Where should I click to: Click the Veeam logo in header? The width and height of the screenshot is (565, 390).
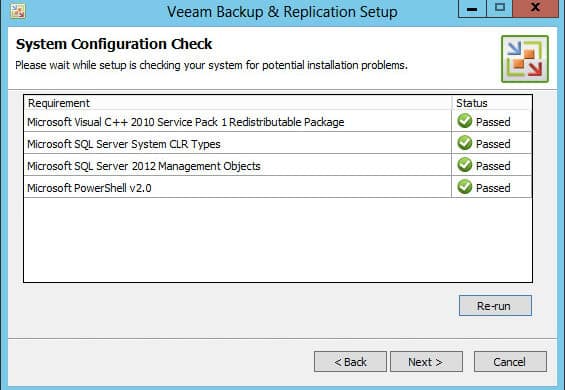pyautogui.click(x=525, y=59)
